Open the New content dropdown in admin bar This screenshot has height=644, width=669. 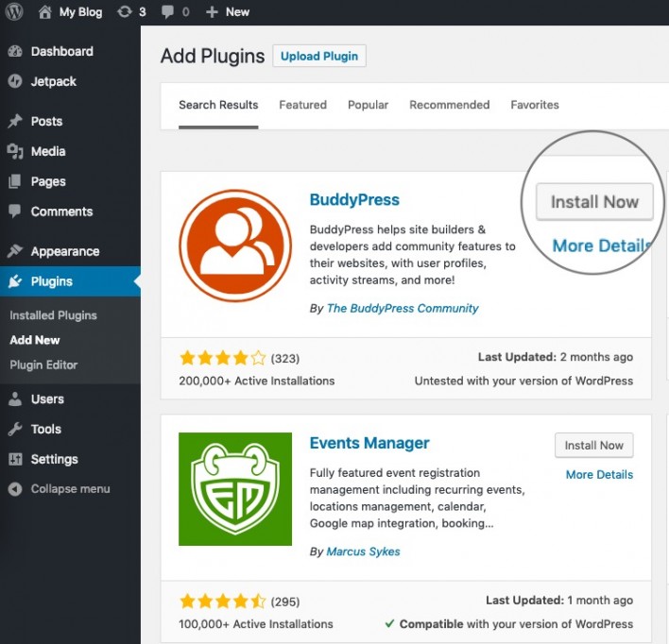[x=228, y=12]
